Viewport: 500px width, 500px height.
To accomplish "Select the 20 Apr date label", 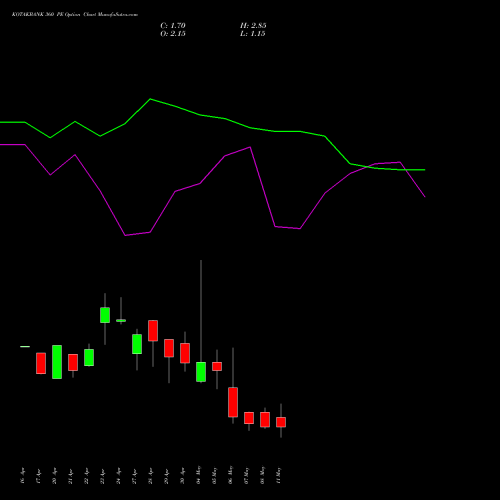I will pos(54,476).
